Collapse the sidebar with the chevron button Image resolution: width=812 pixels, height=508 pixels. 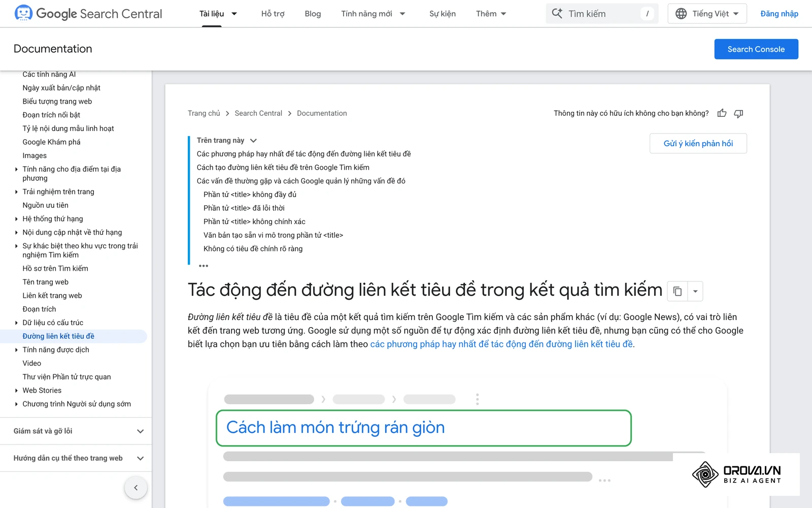tap(136, 488)
